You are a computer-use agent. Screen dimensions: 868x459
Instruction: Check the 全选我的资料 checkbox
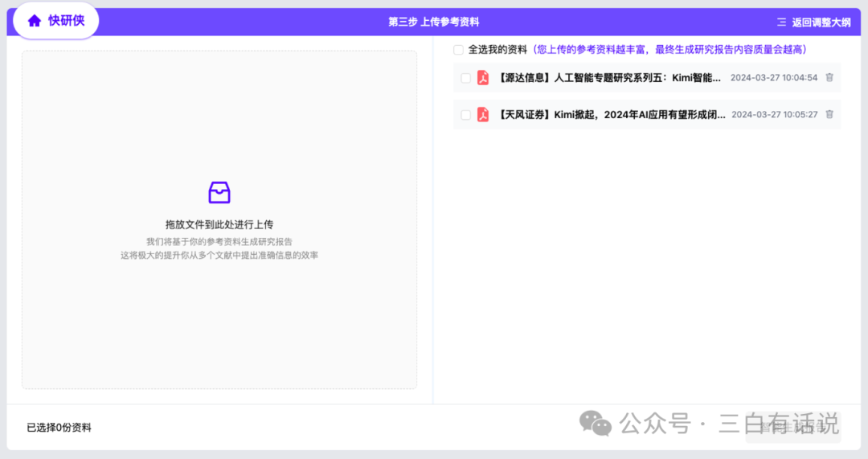458,50
